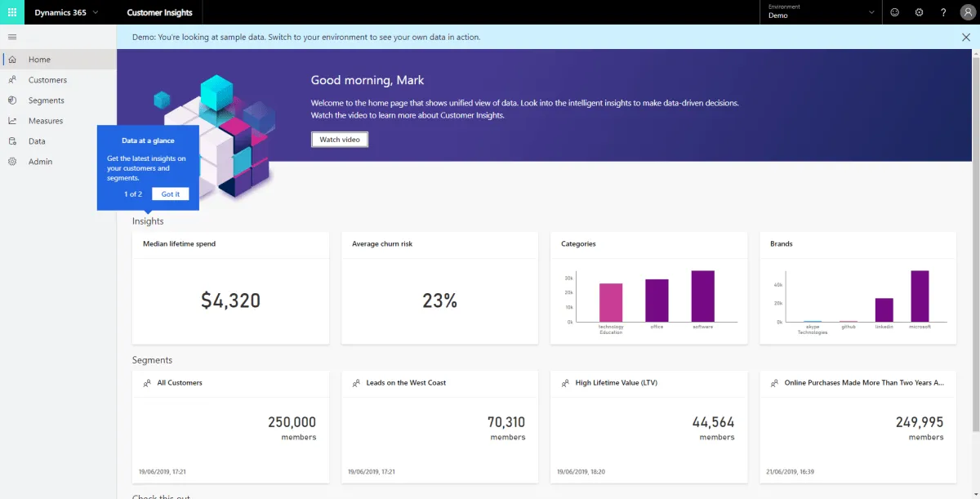This screenshot has width=980, height=499.
Task: Go to the Customers menu item
Action: [47, 80]
